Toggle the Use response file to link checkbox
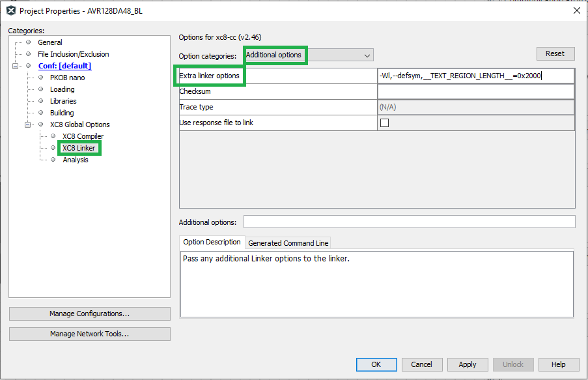 click(x=384, y=123)
